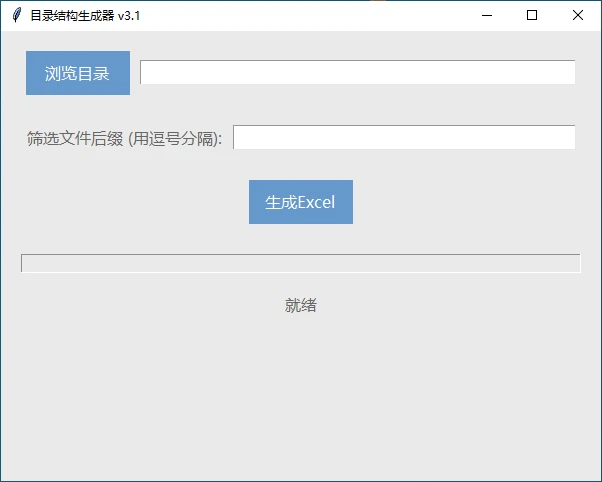The image size is (602, 482).
Task: Click the window title 目录结构生成器 v3.1
Action: click(x=85, y=15)
